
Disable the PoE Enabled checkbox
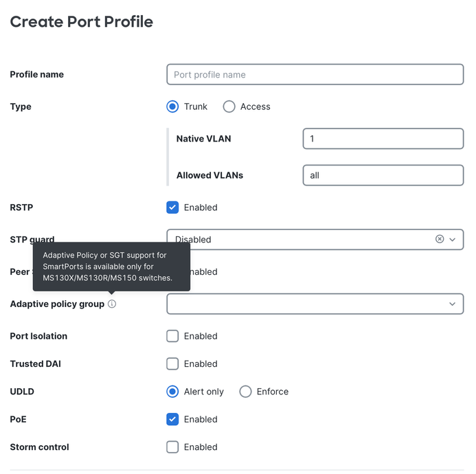(172, 419)
